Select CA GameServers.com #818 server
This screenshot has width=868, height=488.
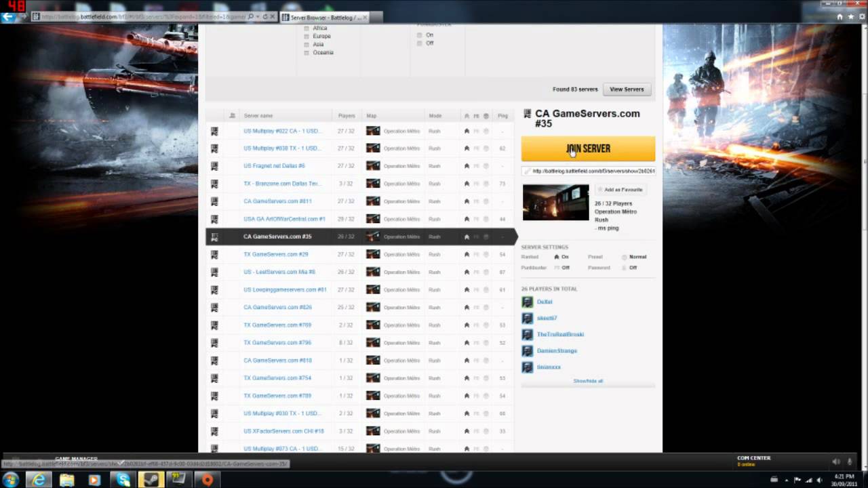coord(277,360)
